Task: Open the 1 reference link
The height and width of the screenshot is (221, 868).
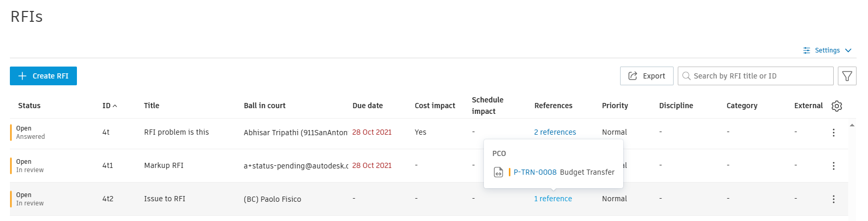Action: (x=553, y=199)
